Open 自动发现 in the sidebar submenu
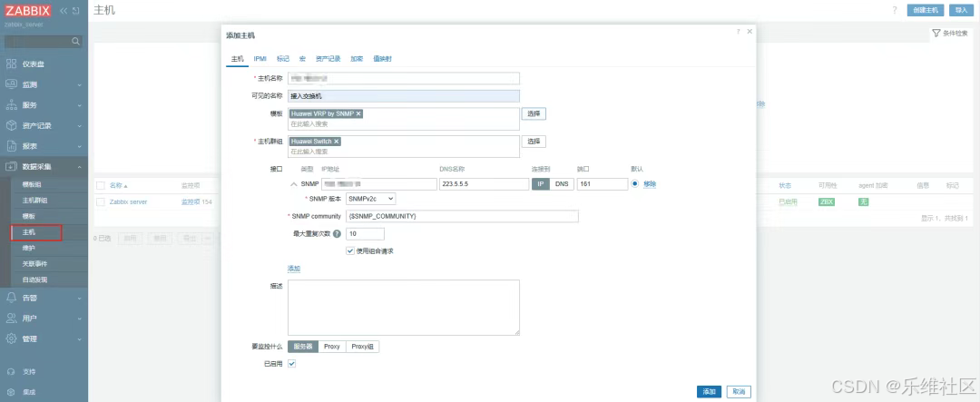The height and width of the screenshot is (402, 980). tap(35, 279)
